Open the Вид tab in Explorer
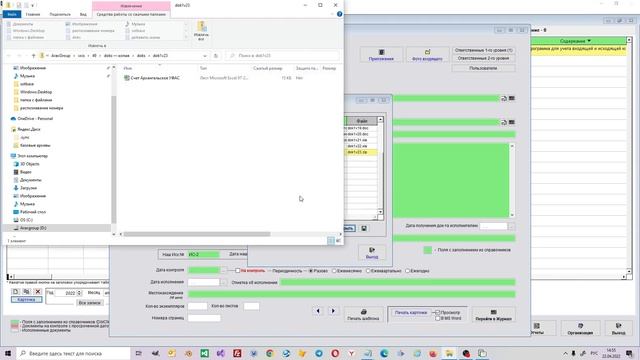 [x=83, y=14]
